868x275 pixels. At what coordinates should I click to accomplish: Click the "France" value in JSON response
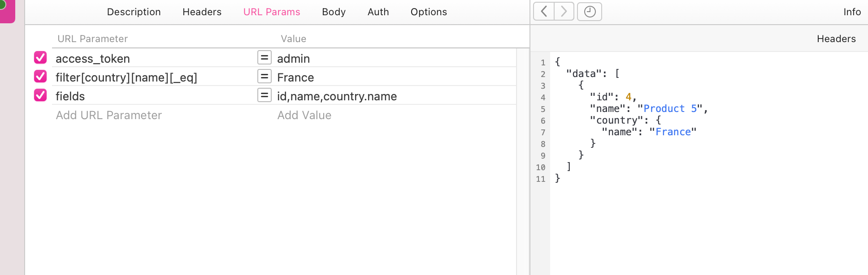pyautogui.click(x=673, y=132)
